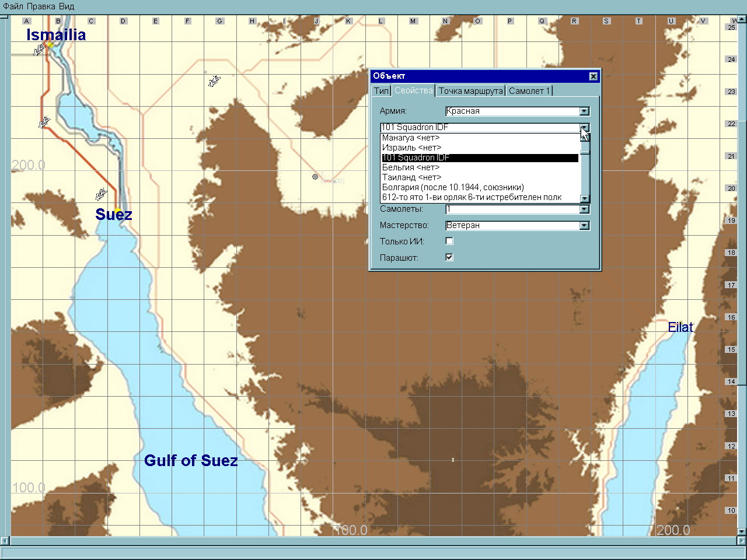
Task: Select the aircraft icon on the red road bend
Action: click(x=44, y=123)
